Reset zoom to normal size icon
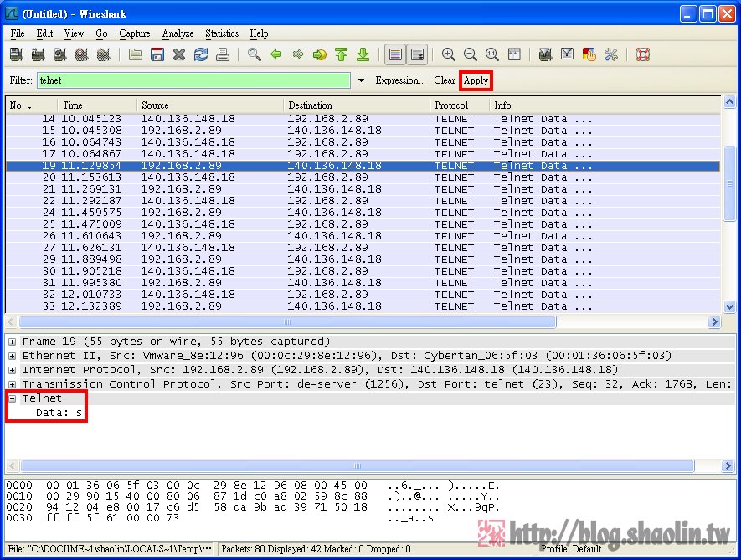Image resolution: width=741 pixels, height=560 pixels. 492,54
